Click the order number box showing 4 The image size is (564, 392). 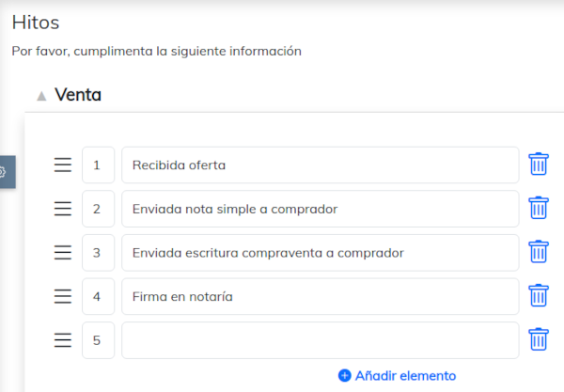98,296
